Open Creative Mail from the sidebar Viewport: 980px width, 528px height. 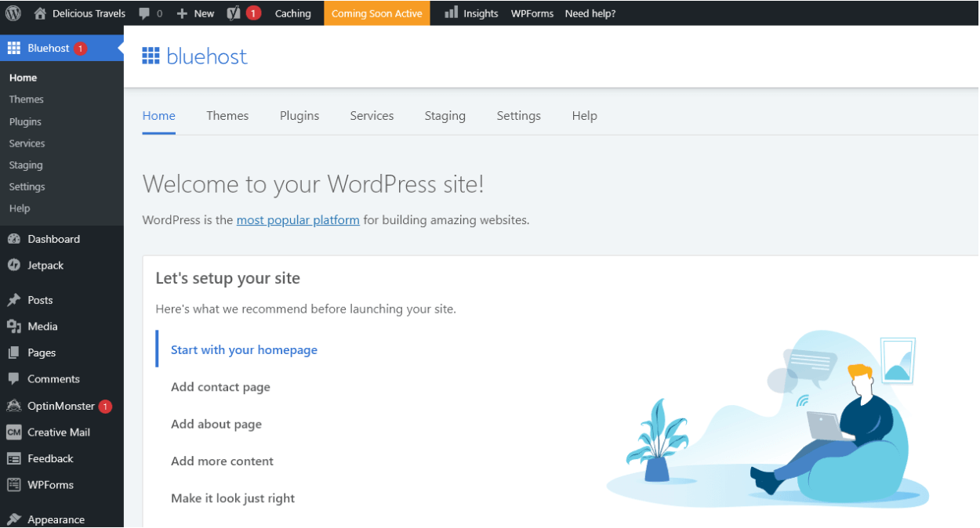pos(13,432)
